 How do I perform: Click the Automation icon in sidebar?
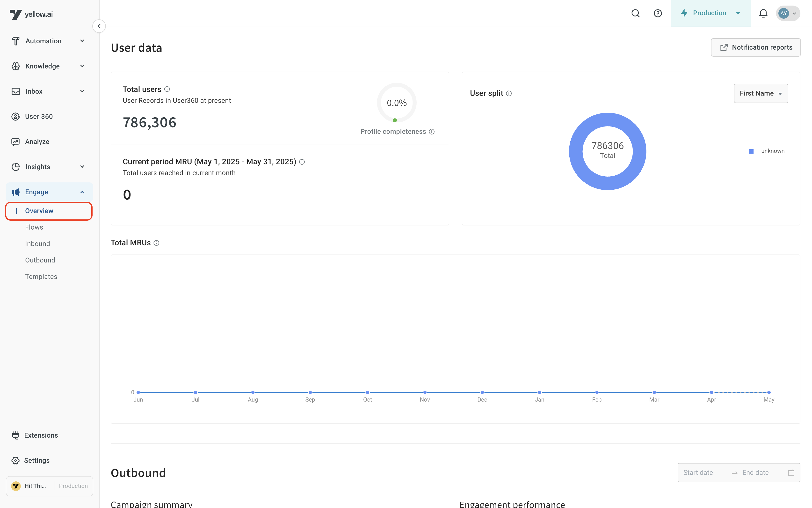(x=15, y=41)
